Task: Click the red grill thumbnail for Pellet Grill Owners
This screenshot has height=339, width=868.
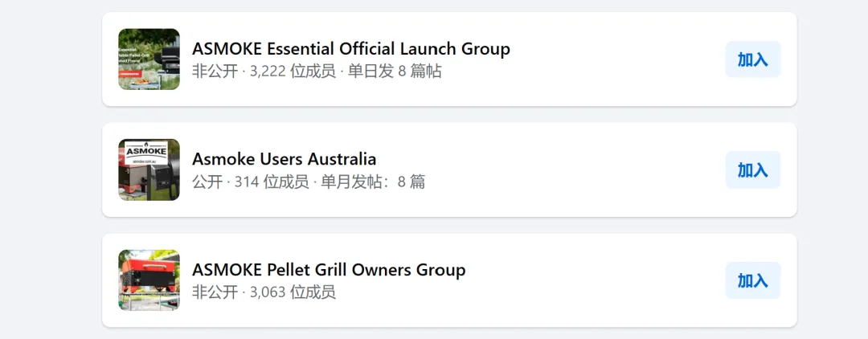Action: point(149,280)
